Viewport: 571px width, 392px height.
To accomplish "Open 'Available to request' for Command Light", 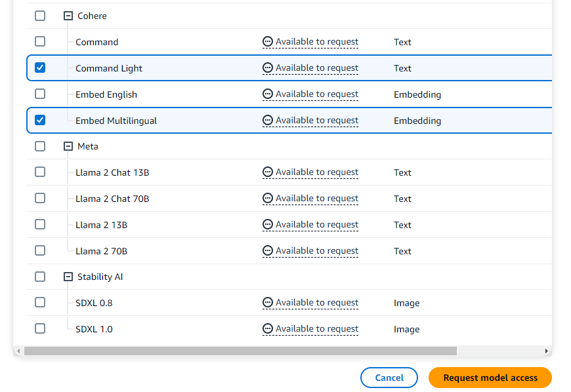I will [317, 68].
